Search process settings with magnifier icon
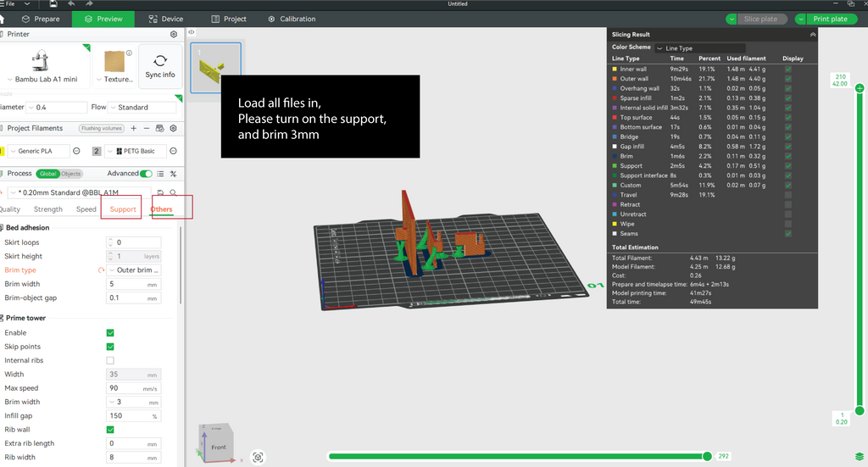The width and height of the screenshot is (868, 467). click(x=173, y=193)
